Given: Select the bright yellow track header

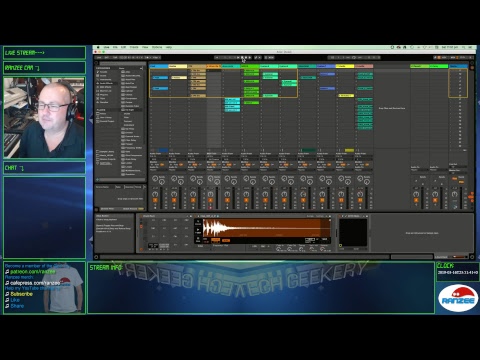Looking at the screenshot, I should (345, 66).
